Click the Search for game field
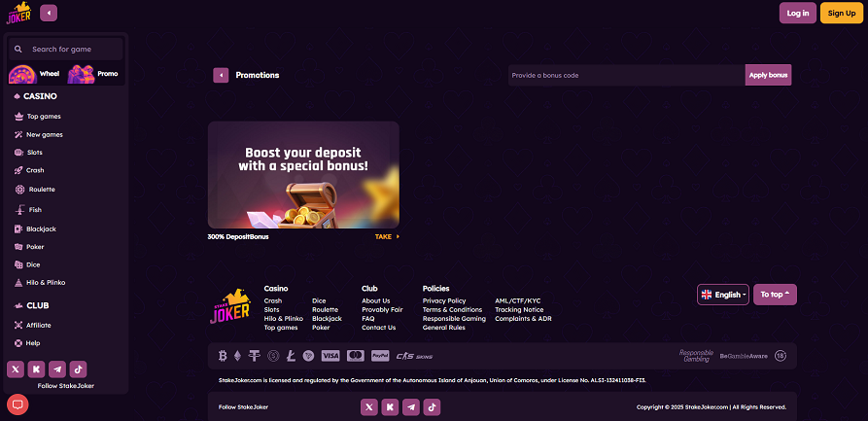Screen dimensions: 868x421 point(66,50)
